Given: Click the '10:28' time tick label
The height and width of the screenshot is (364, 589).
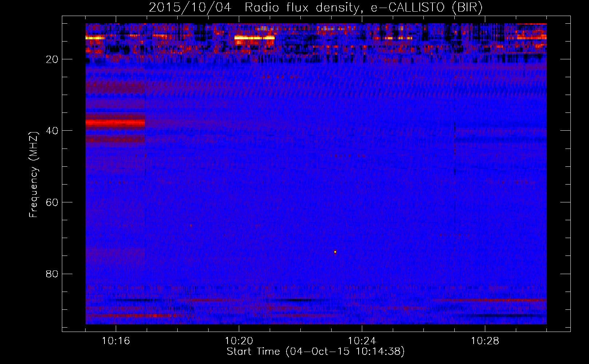Looking at the screenshot, I should click(485, 341).
